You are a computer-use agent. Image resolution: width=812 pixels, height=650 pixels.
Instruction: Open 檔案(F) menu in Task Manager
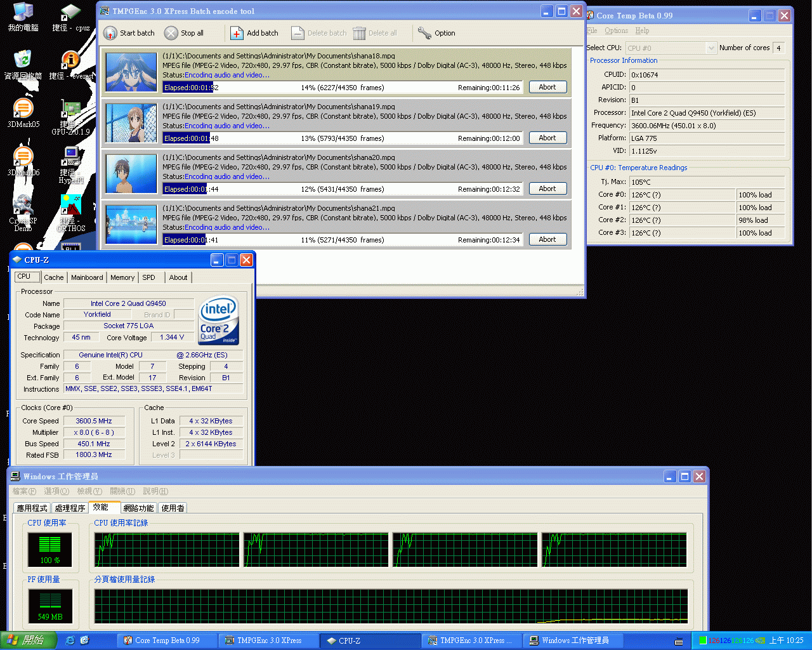point(24,491)
